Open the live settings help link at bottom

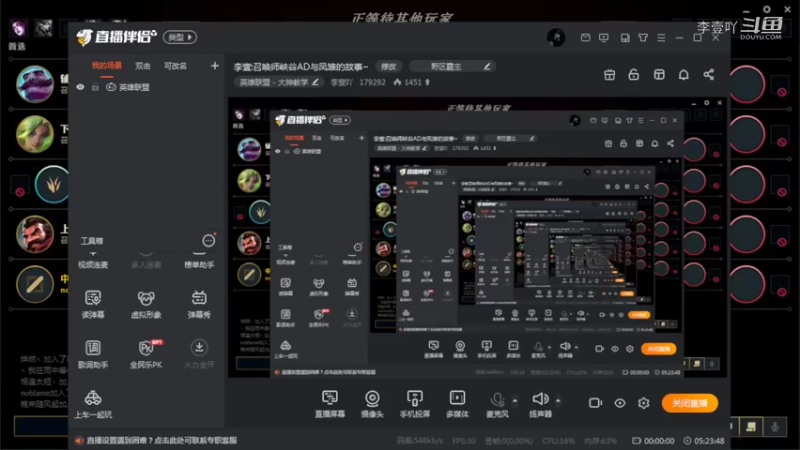click(x=161, y=440)
